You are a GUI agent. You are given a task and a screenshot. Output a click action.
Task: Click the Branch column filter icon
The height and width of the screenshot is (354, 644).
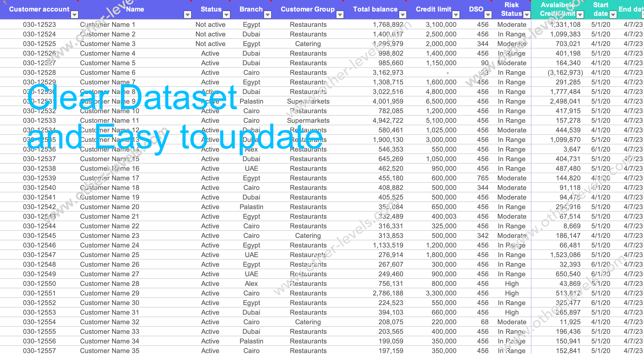[x=267, y=15]
